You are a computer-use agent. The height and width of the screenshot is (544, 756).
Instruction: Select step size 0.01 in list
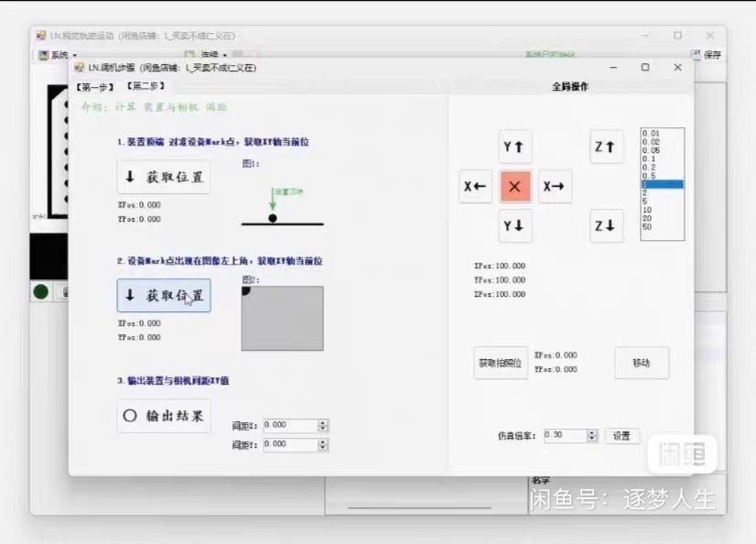(662, 133)
